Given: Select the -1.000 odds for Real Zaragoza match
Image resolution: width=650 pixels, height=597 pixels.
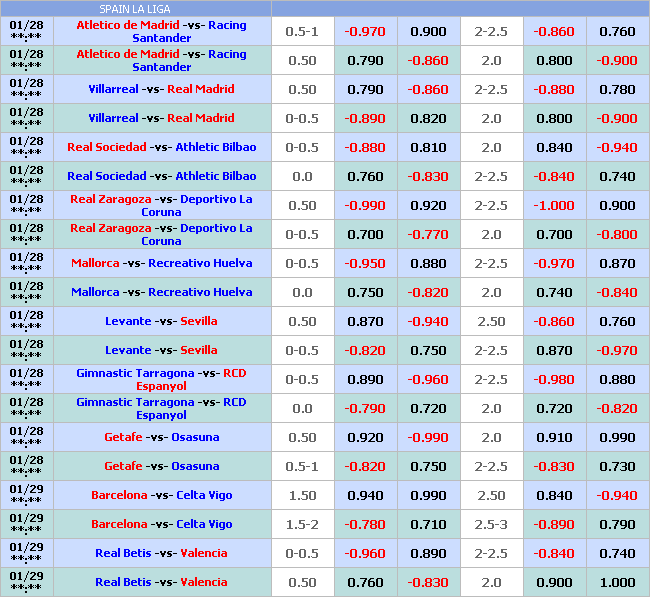Looking at the screenshot, I should click(554, 205).
